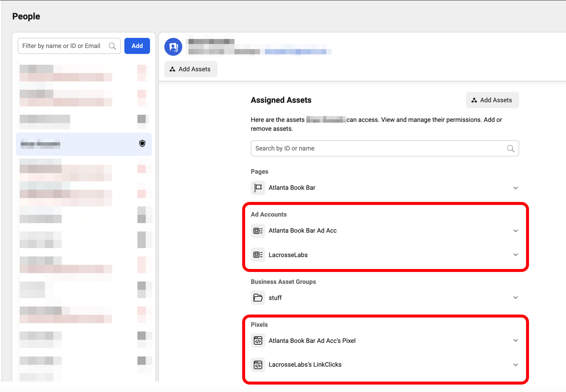Click the Atlanta Book Bar Ad Acc's Pixel icon
The image size is (566, 392).
pos(258,340)
